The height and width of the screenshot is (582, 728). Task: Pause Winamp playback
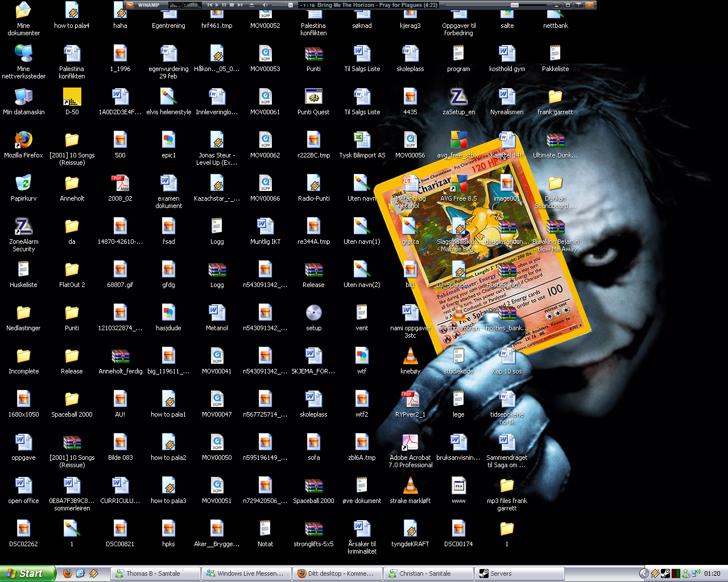pyautogui.click(x=224, y=5)
